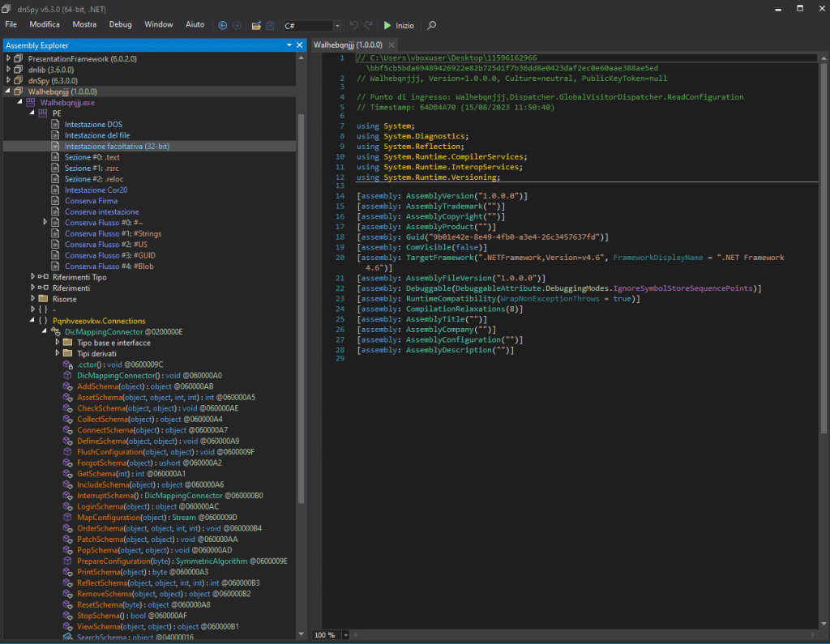Click the Walhebqnjjj.exe module icon
830x644 pixels.
tap(31, 103)
